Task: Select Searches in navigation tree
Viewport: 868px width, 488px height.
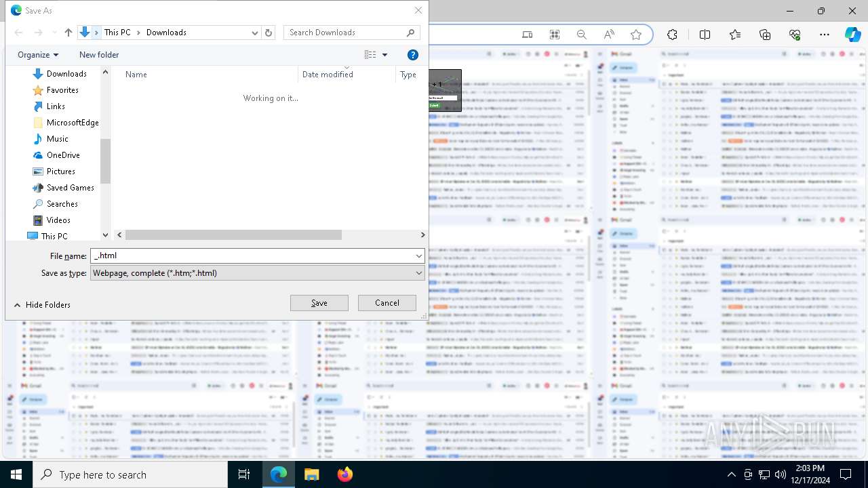Action: tap(62, 204)
